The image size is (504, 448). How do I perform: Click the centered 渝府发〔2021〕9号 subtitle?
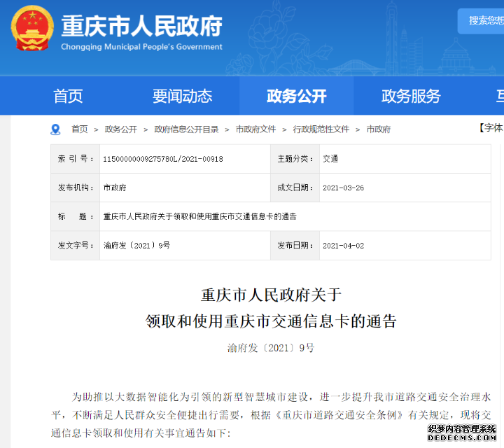pos(271,348)
